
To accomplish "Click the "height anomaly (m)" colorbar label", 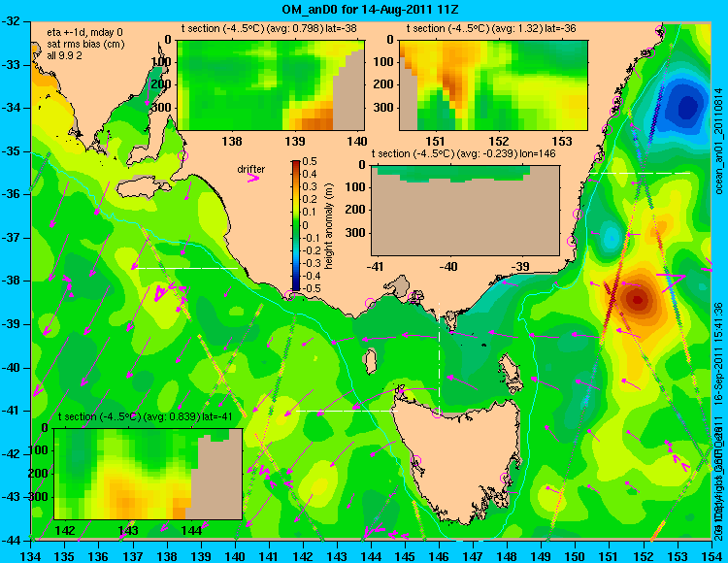I will coord(328,225).
